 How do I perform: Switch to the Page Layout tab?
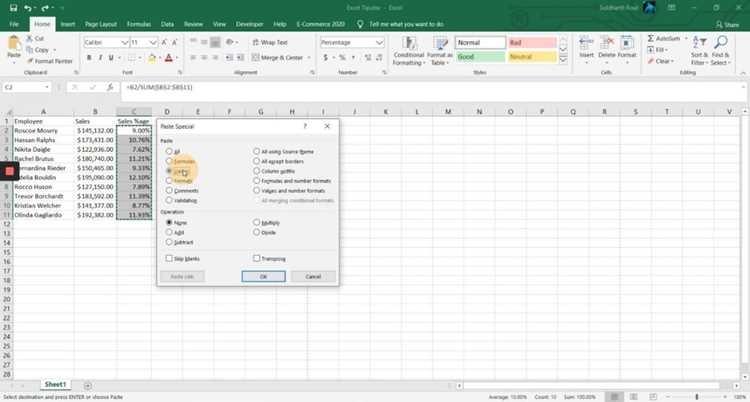point(101,24)
